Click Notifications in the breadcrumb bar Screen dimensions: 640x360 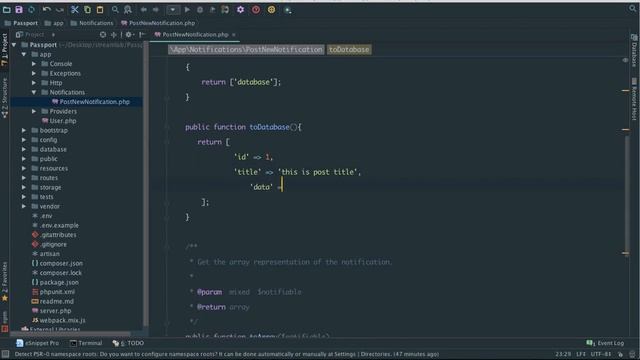(x=92, y=23)
